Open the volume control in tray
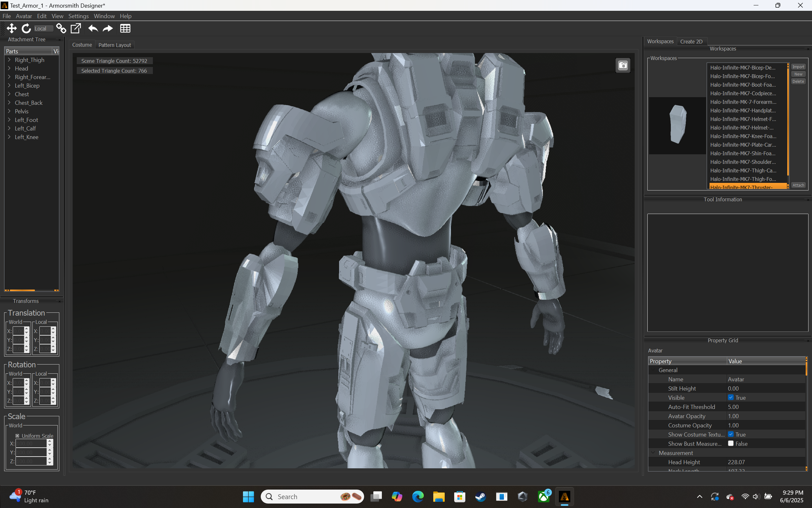Viewport: 812px width, 508px height. 756,497
